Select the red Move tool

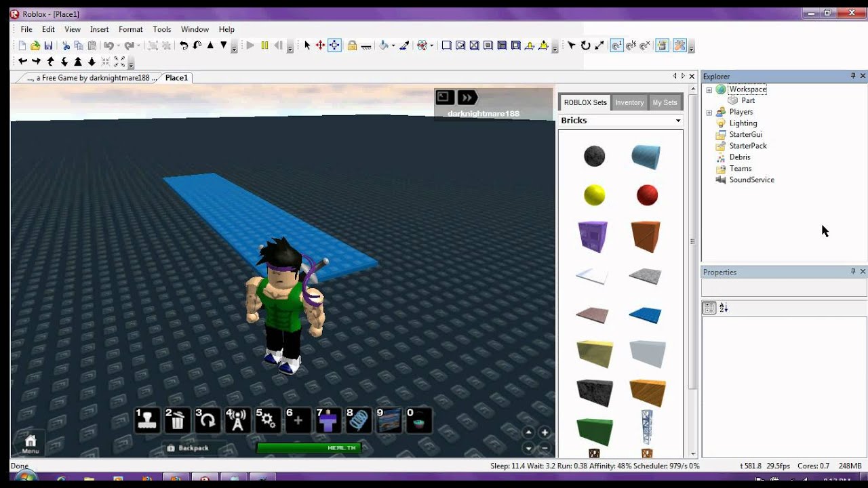(x=320, y=45)
